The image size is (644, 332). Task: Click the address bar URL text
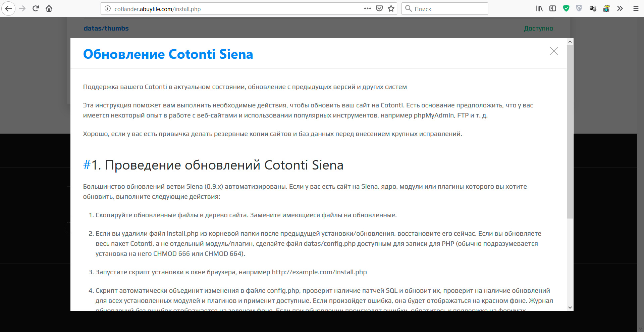[158, 9]
